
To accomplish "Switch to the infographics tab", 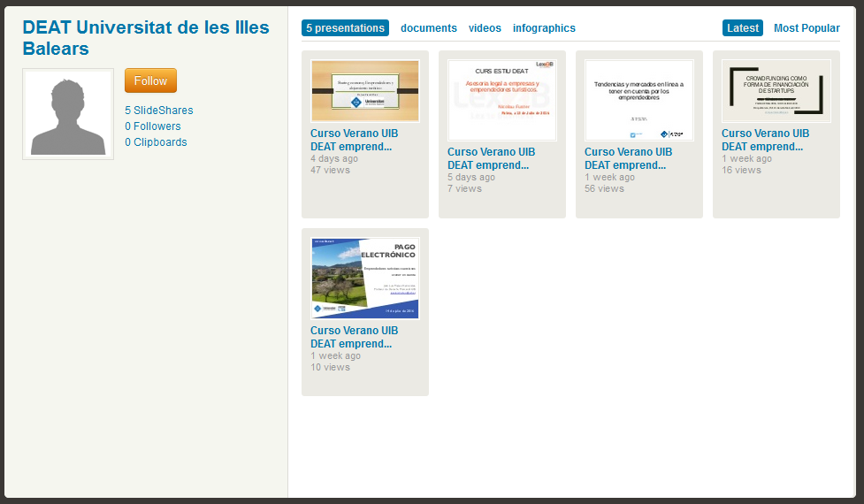I will click(x=544, y=28).
